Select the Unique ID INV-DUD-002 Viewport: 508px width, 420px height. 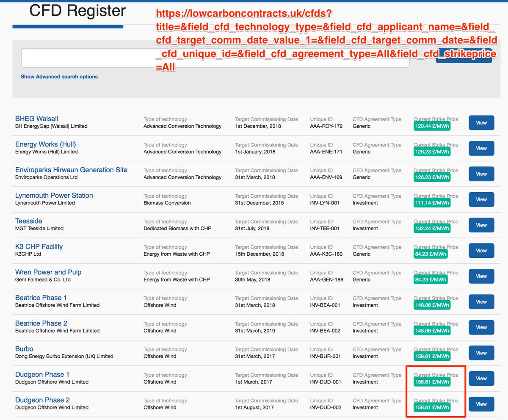click(325, 408)
